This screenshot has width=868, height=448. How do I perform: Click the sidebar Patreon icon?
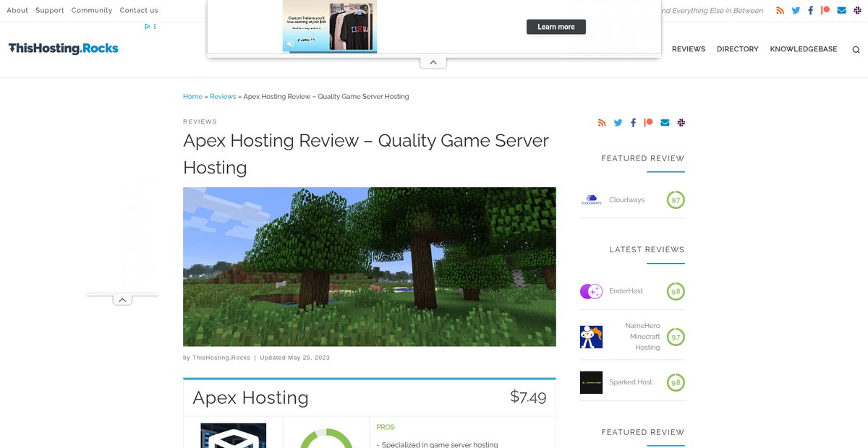[x=648, y=123]
